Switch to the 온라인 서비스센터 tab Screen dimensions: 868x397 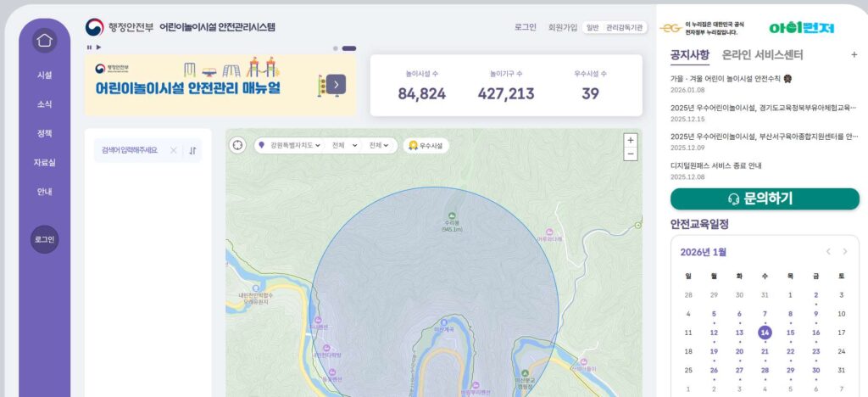(x=762, y=55)
